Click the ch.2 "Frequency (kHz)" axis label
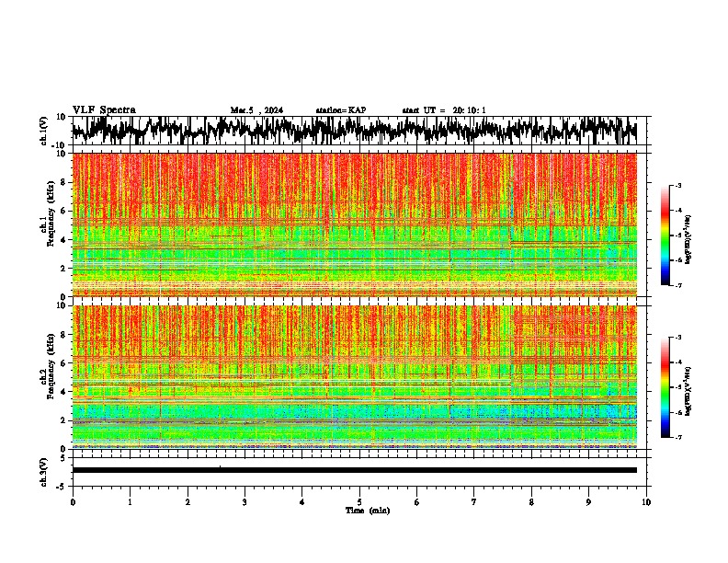Screen dimensions: 728x563 coord(51,366)
